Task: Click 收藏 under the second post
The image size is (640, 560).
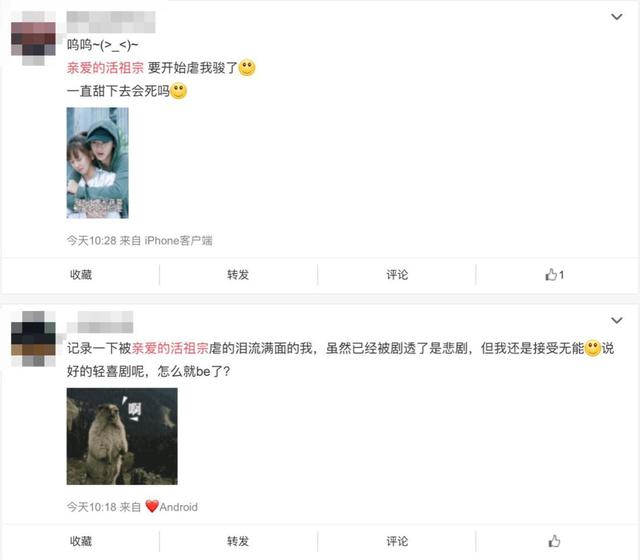Action: (x=81, y=541)
